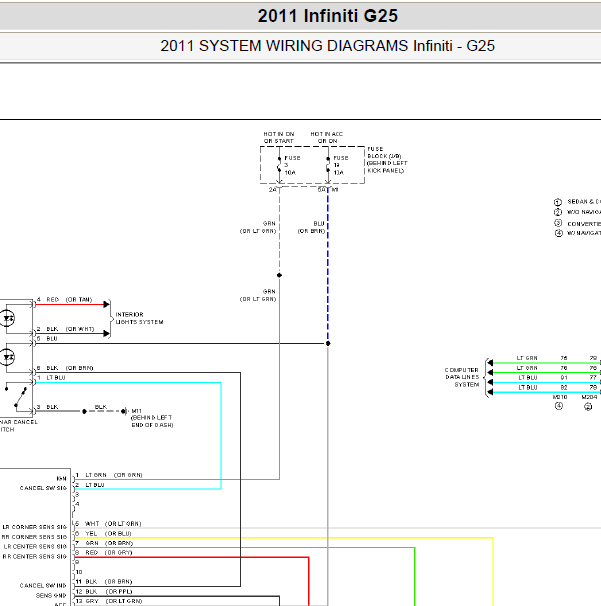Click the "COMPUTER DATA LINES SYSTEM" reference label
Image resolution: width=601 pixels, height=606 pixels.
[462, 377]
